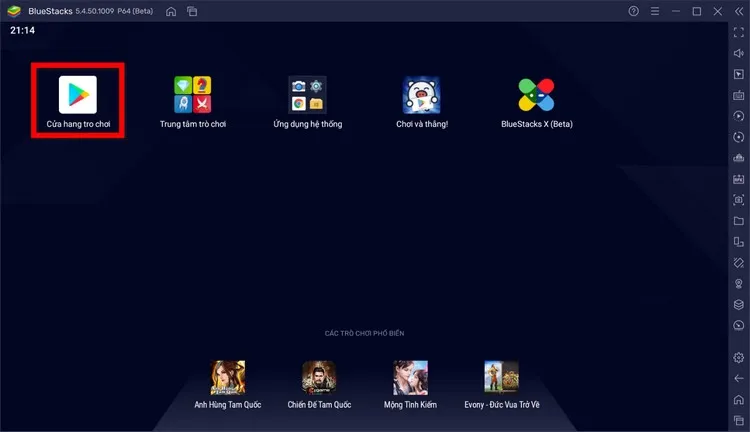Click the Install APK icon in sidebar

739,158
